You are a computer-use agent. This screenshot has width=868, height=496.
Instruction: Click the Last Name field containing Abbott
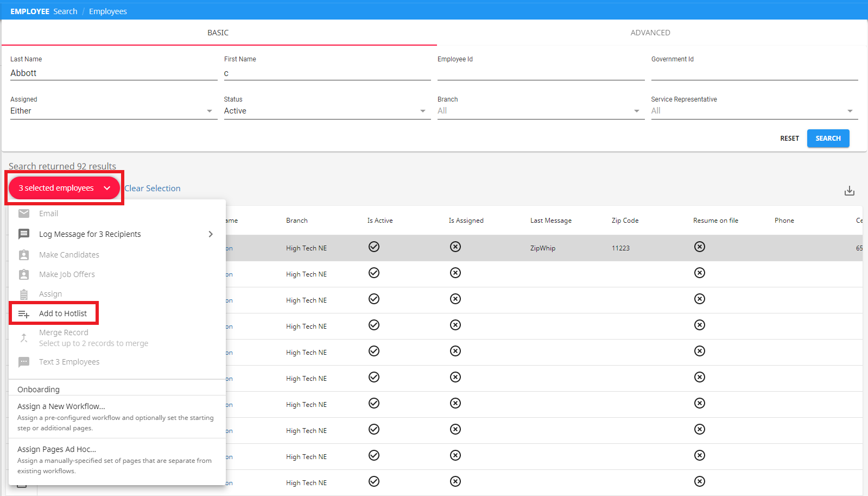113,73
